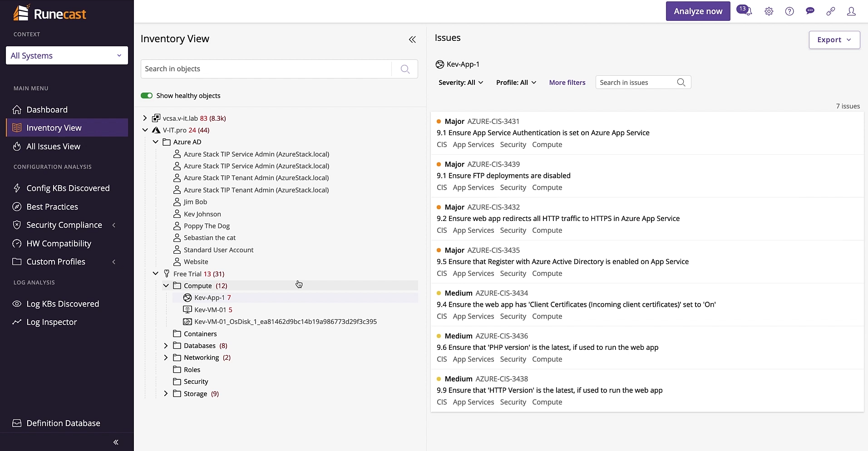This screenshot has width=868, height=451.
Task: Click the VM icon beside Kev-VM-01
Action: 187,309
